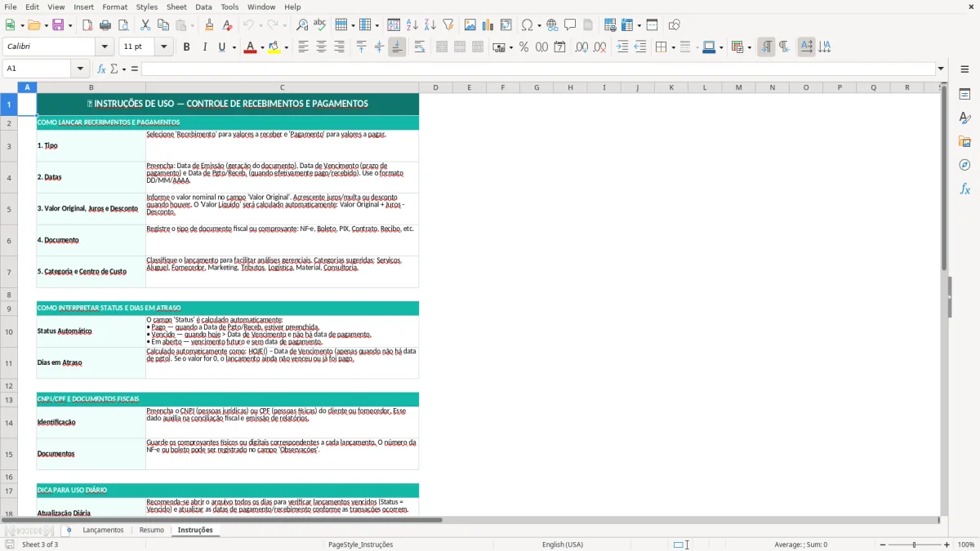Open sidebar Properties panel icon
This screenshot has height=551, width=980.
(964, 94)
